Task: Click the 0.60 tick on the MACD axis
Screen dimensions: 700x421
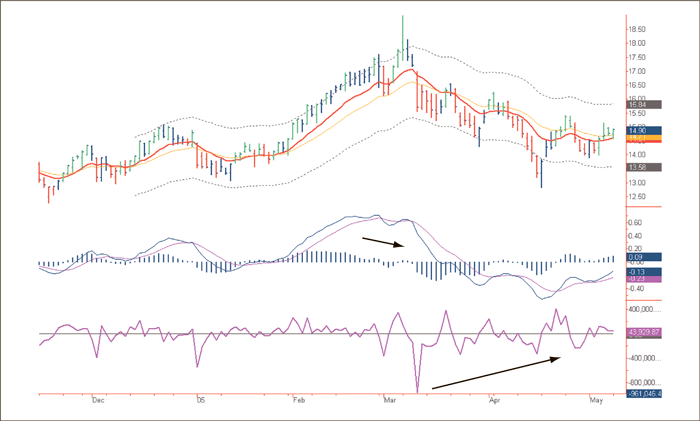Action: (636, 222)
